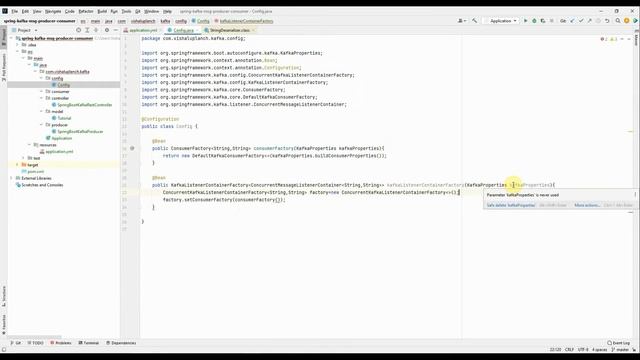Click the expand all icon in Project panel

click(x=87, y=30)
